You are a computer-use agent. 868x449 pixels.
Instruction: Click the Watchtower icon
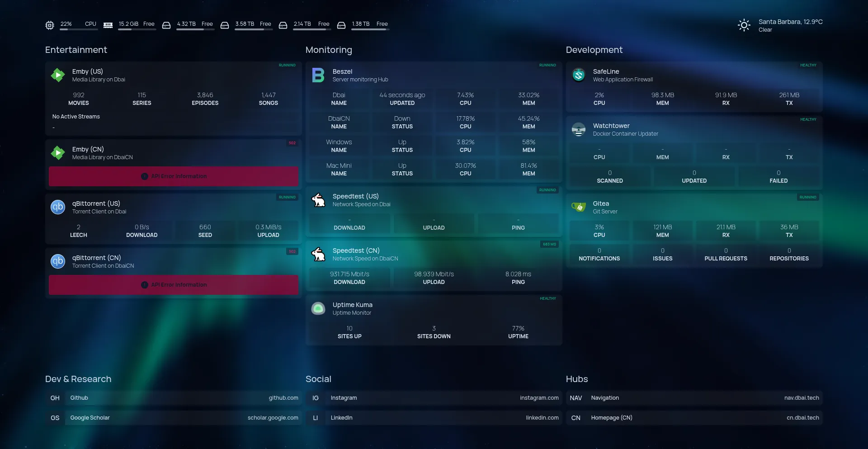(x=579, y=129)
